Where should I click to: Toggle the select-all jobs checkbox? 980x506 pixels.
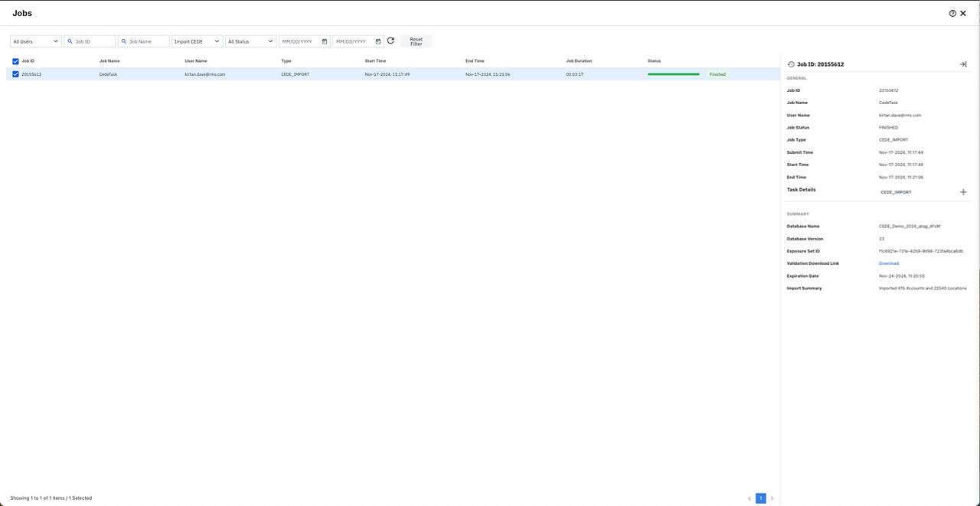coord(15,60)
